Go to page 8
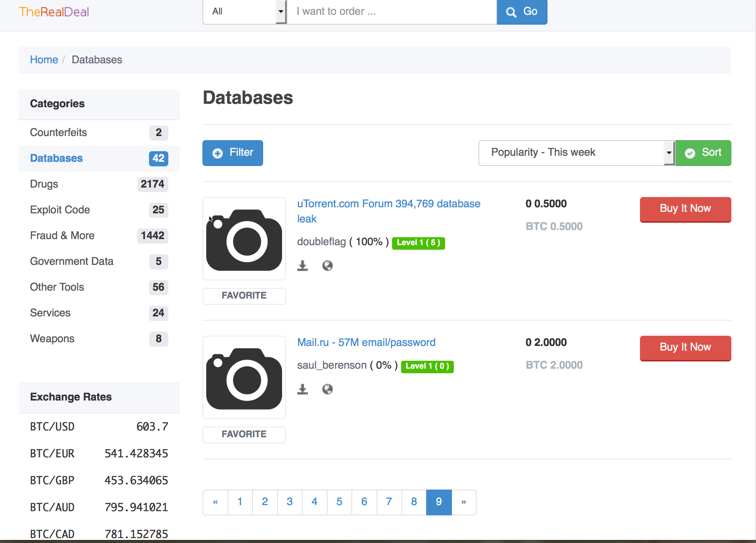 tap(414, 502)
